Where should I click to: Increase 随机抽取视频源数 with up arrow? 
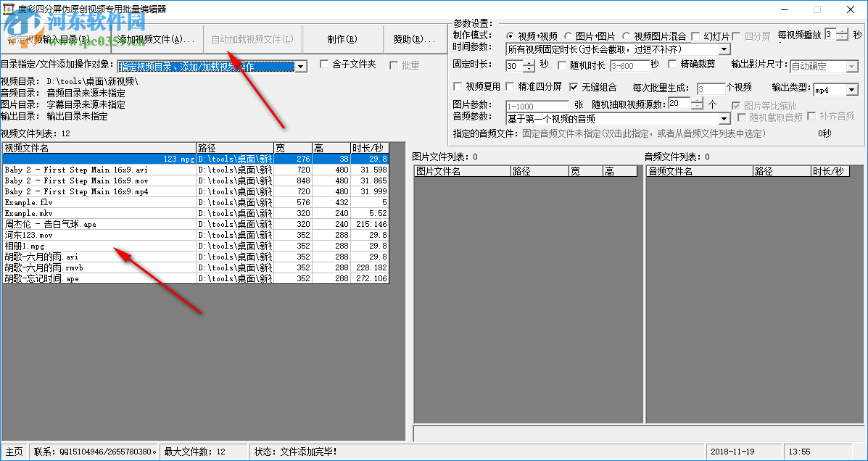(698, 100)
